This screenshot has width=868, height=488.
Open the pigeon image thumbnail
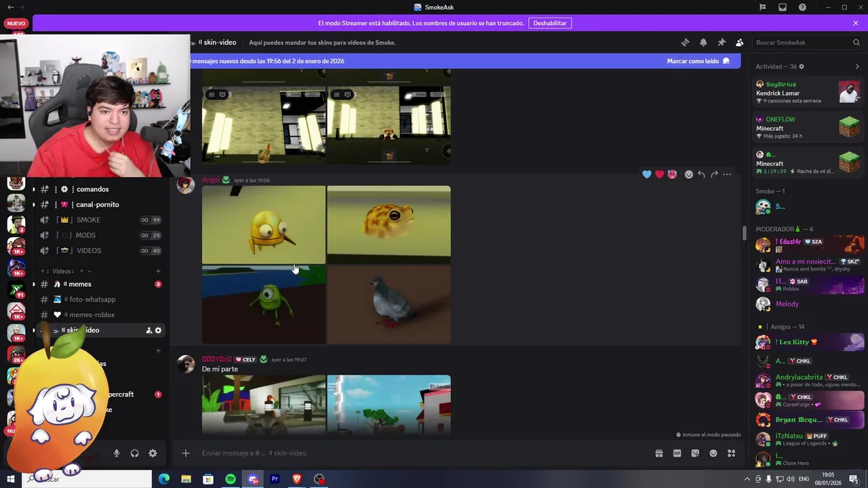[x=389, y=304]
